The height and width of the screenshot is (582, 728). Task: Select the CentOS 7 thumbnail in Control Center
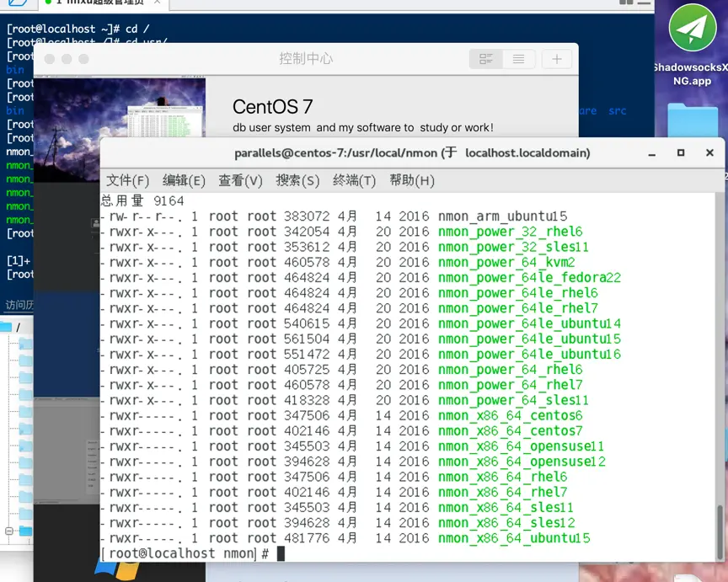pos(120,107)
